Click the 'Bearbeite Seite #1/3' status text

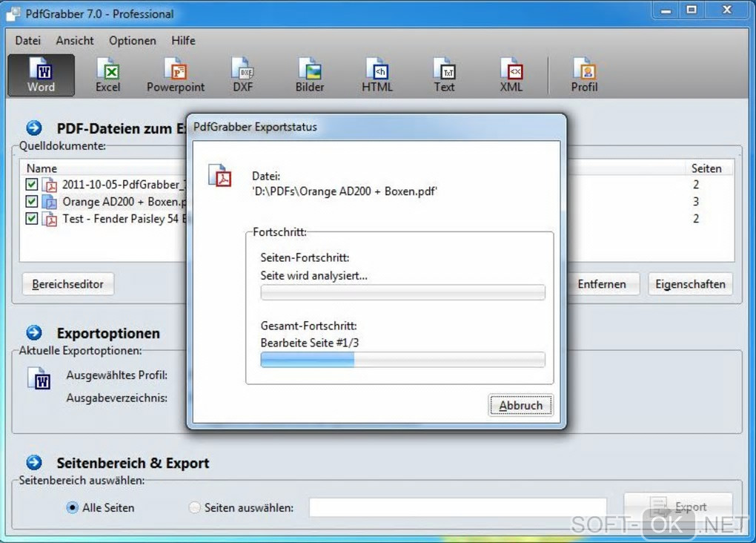(x=310, y=343)
